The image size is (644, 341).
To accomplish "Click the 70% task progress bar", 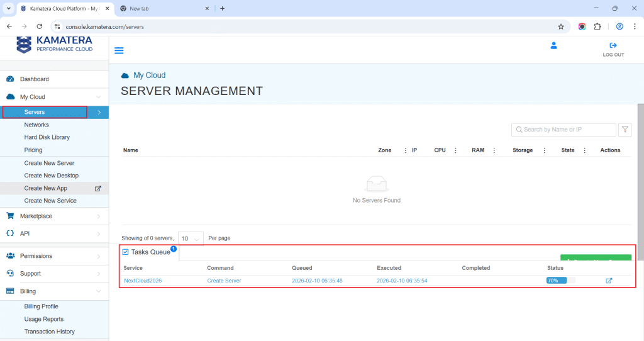I will [560, 281].
